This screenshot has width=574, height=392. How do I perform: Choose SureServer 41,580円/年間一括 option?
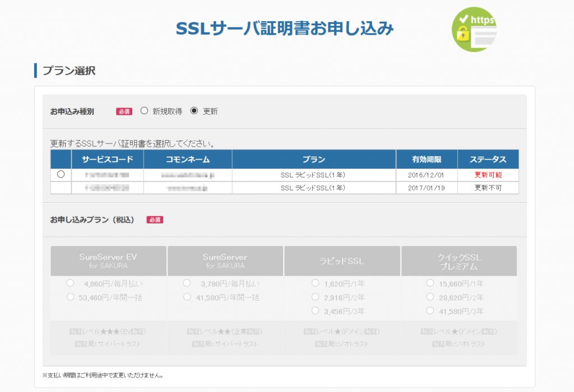[x=187, y=297]
